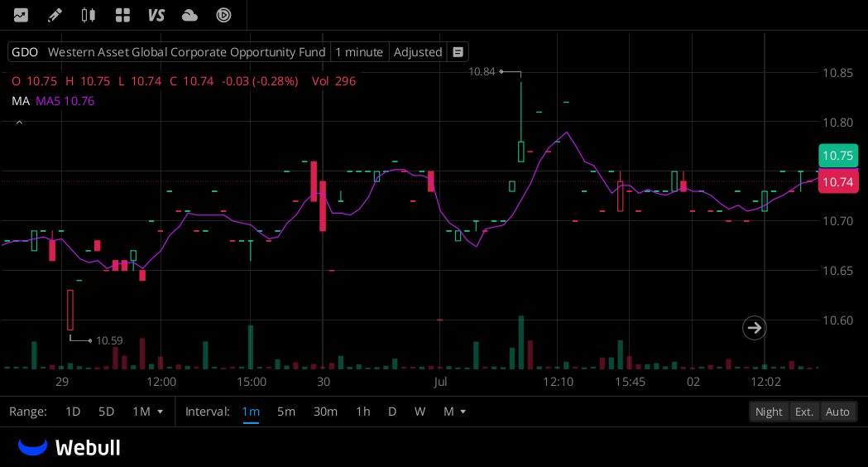This screenshot has height=467, width=868.
Task: Open the chart type icon in toolbar
Action: click(x=21, y=15)
